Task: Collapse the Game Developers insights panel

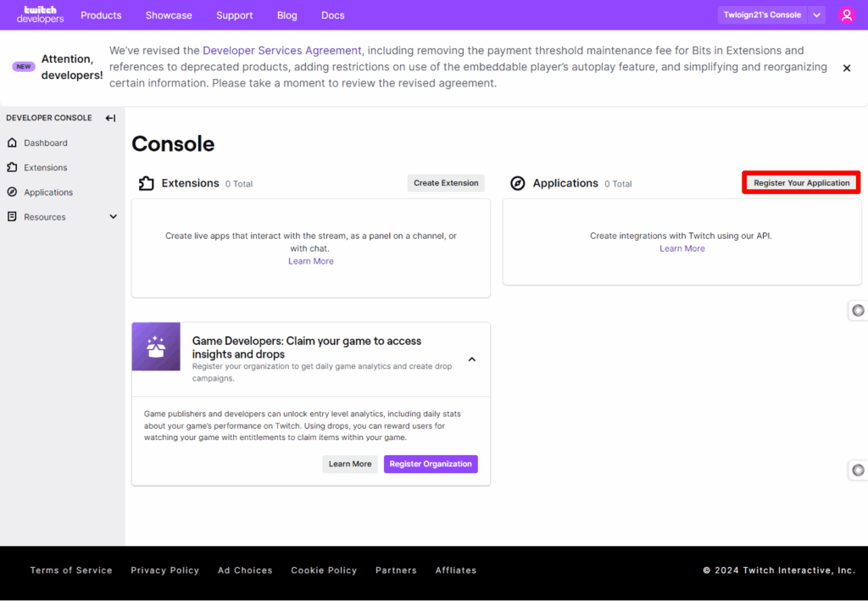Action: pyautogui.click(x=472, y=359)
